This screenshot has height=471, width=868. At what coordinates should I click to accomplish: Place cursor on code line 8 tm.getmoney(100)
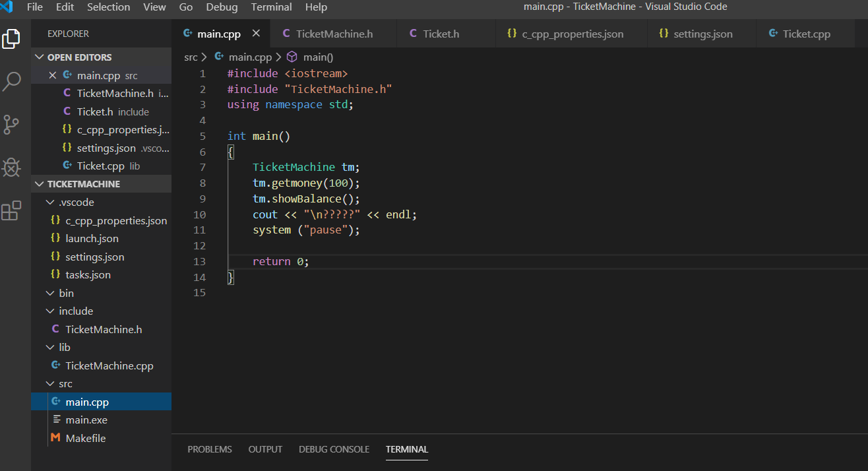[307, 183]
